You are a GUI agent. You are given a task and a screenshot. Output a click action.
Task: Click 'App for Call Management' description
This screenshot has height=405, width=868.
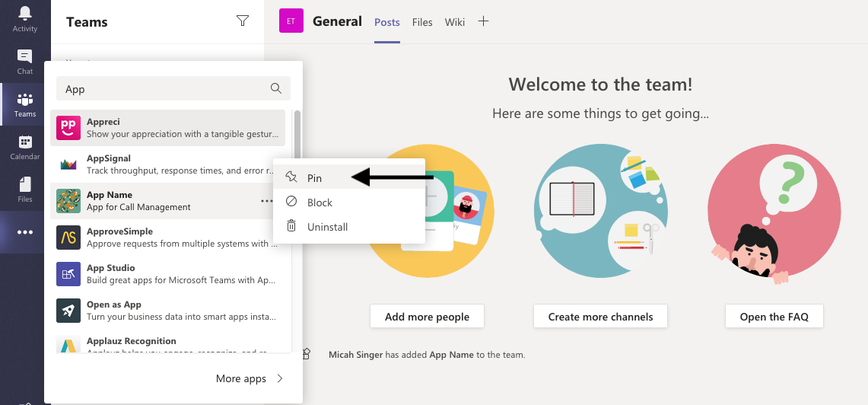pyautogui.click(x=138, y=207)
